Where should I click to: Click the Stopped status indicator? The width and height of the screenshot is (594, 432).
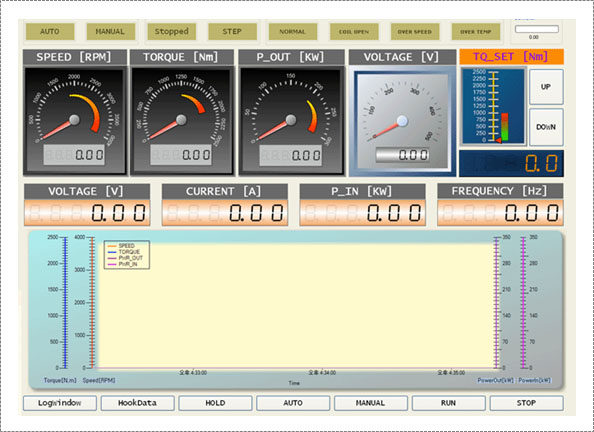pyautogui.click(x=171, y=31)
